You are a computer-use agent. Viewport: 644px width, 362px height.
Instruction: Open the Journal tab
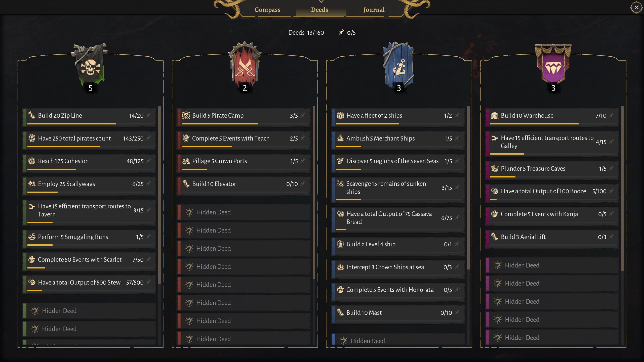374,10
